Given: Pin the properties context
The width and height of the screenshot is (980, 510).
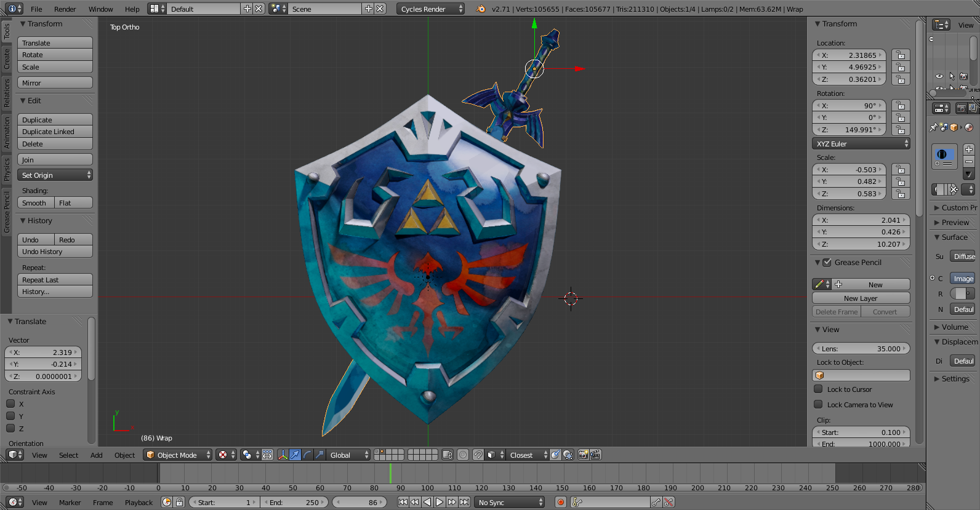Looking at the screenshot, I should pos(934,127).
